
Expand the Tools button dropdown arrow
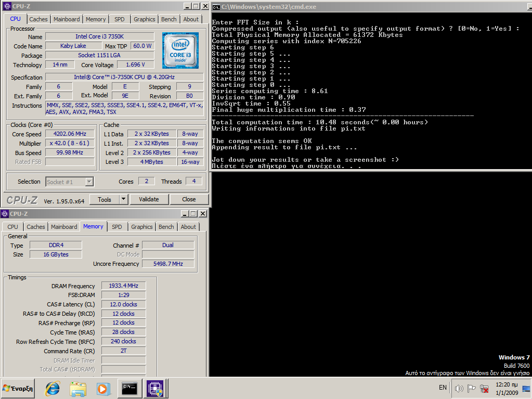(x=123, y=200)
